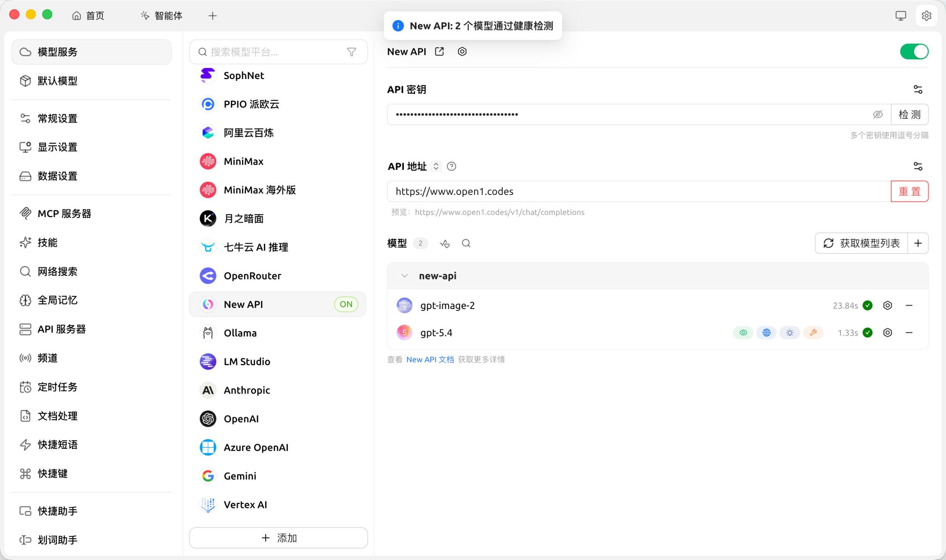Remove the gpt-5.4 model with minus icon
Viewport: 946px width, 560px height.
[x=909, y=333]
